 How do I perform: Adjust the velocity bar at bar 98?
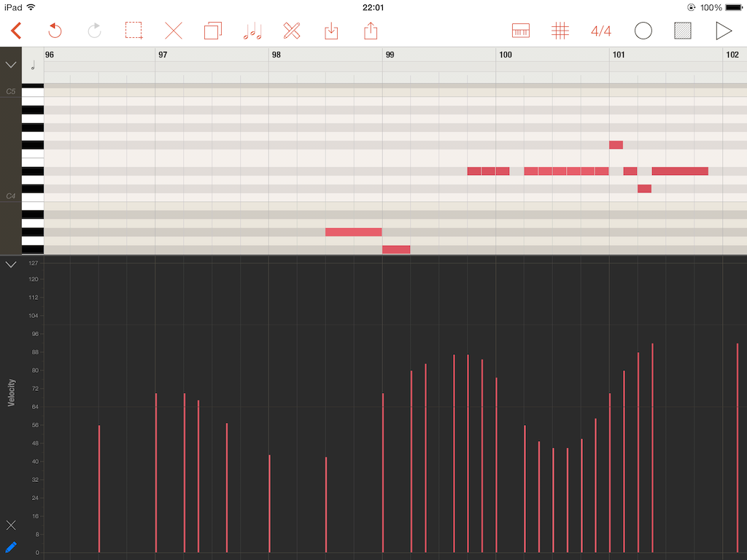(270, 504)
